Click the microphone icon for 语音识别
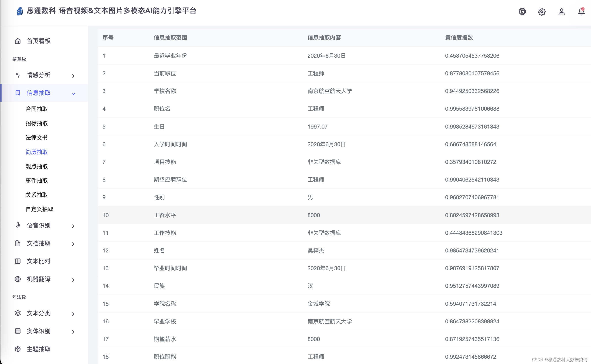Screen dimensions: 591x364 [x=18, y=225]
